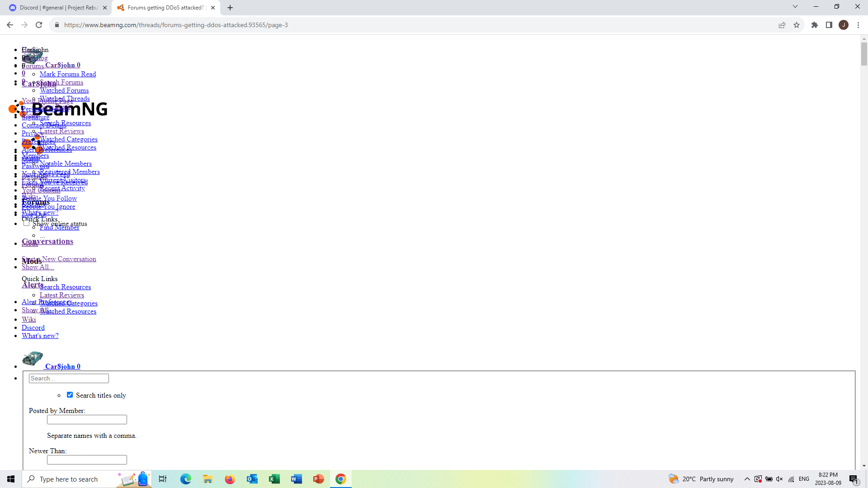Image resolution: width=868 pixels, height=488 pixels.
Task: Open the Chrome extensions puzzle icon
Action: pos(815,25)
